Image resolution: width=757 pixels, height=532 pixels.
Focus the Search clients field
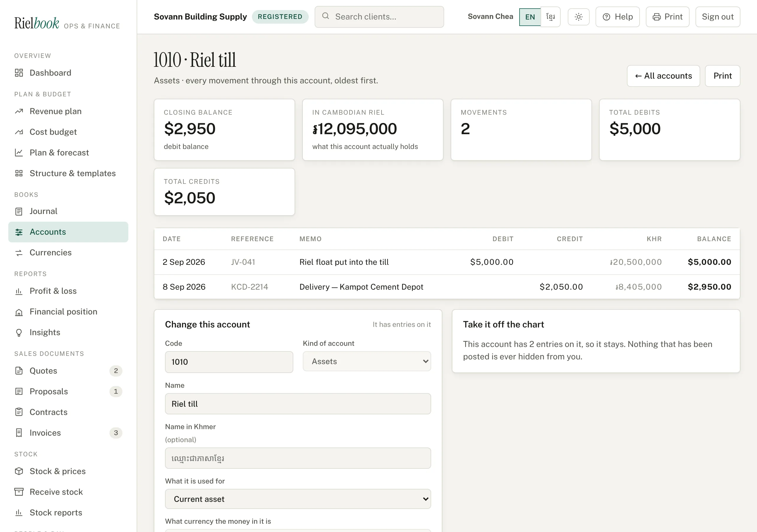point(379,17)
